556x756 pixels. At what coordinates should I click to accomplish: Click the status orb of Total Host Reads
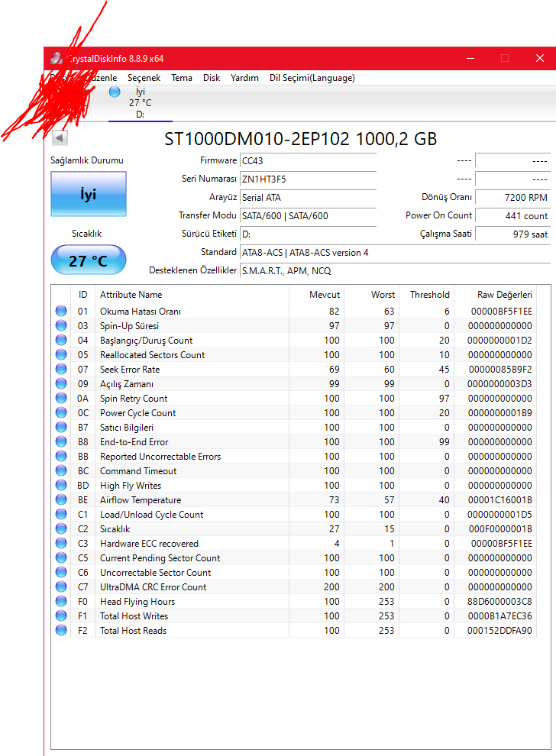coord(61,630)
